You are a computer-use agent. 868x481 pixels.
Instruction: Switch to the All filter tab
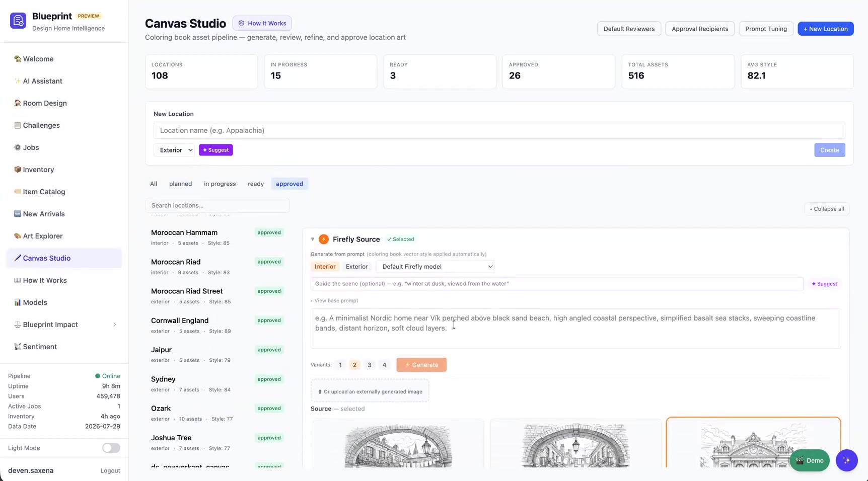(x=154, y=184)
